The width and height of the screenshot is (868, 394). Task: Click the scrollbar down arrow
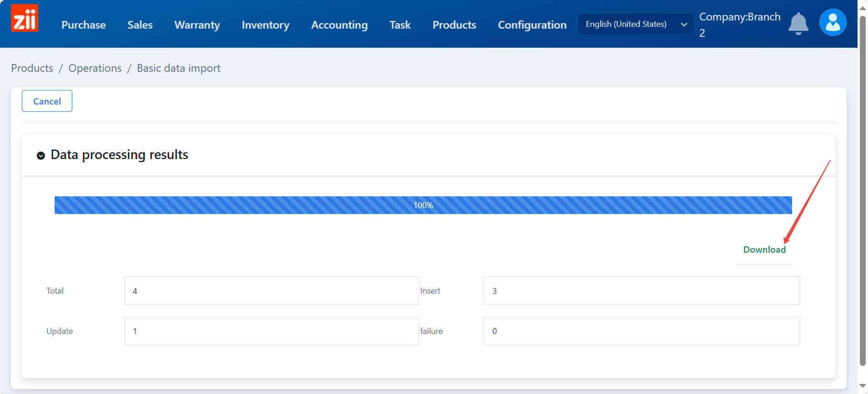pos(863,386)
